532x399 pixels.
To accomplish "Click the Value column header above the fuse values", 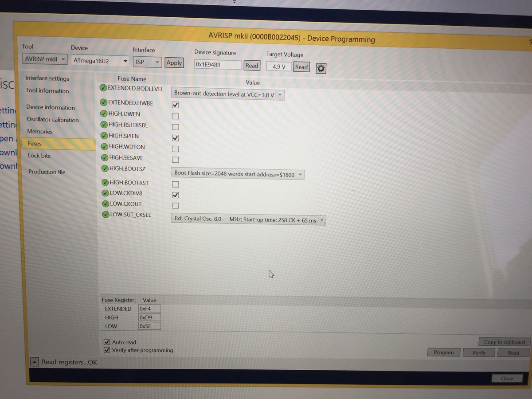I will (253, 82).
